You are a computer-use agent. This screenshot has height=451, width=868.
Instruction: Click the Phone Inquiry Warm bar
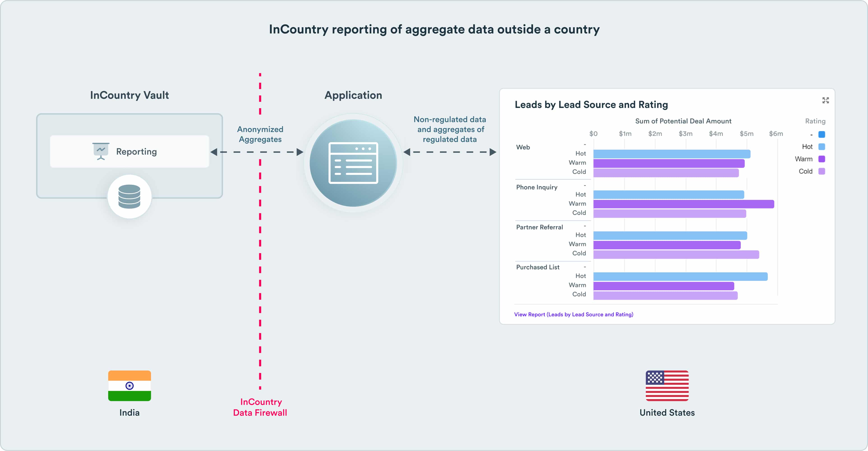684,204
